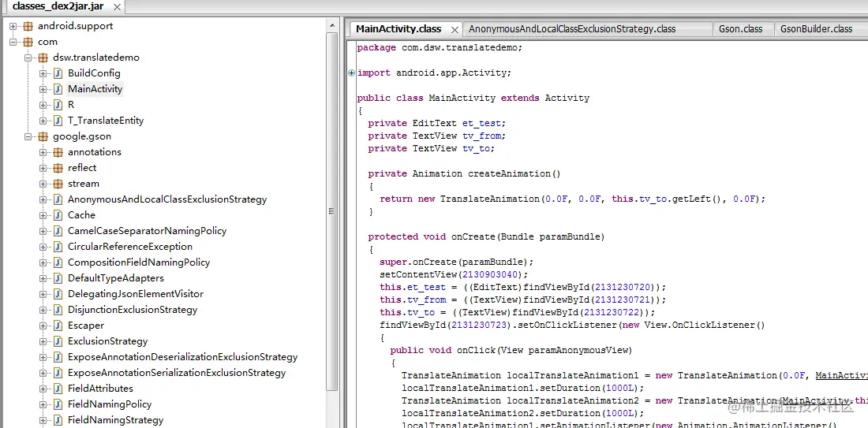Screen dimensions: 868x428
Task: Select CamelCaseSeparatorNamingPolicy in the tree
Action: pyautogui.click(x=148, y=231)
